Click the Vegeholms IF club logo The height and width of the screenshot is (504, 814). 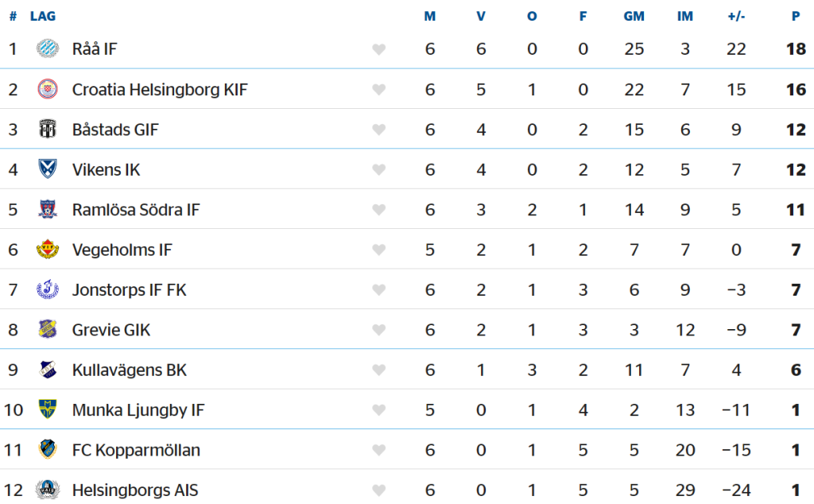tap(48, 250)
